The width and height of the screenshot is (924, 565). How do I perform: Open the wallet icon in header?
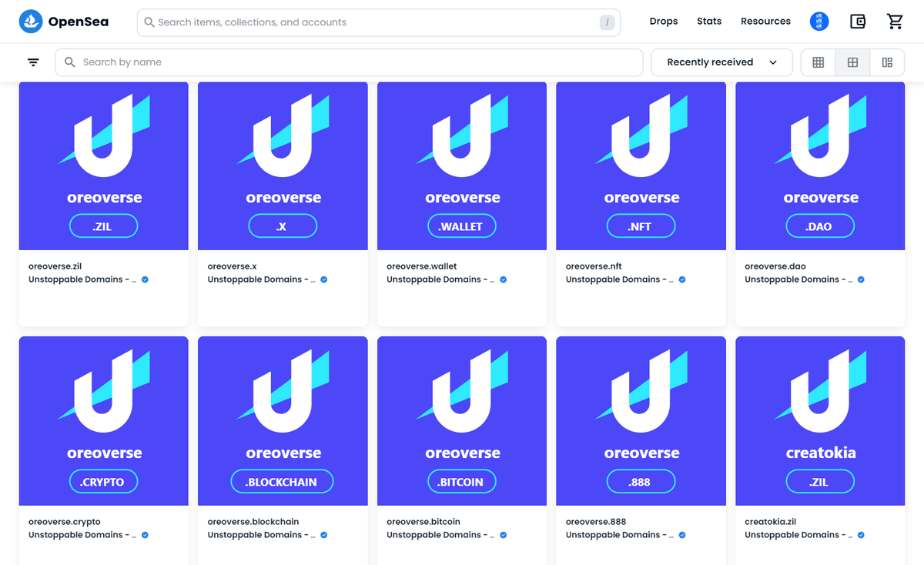coord(858,22)
